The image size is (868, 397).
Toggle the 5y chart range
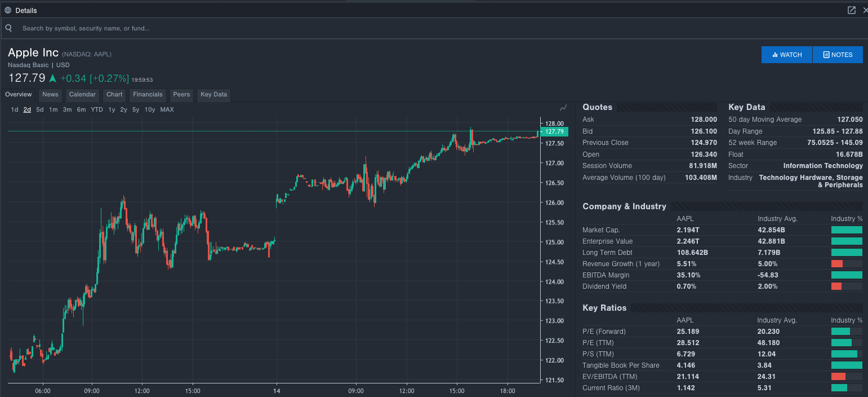136,109
